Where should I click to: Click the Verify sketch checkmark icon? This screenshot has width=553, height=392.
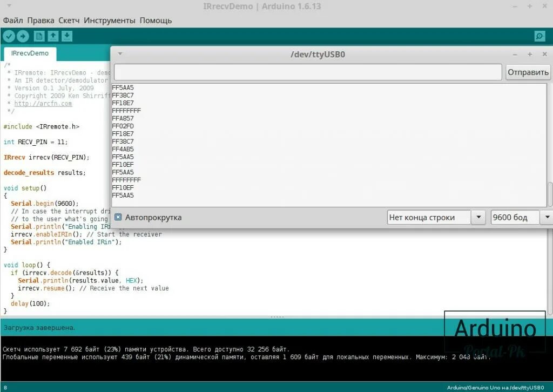tap(9, 36)
